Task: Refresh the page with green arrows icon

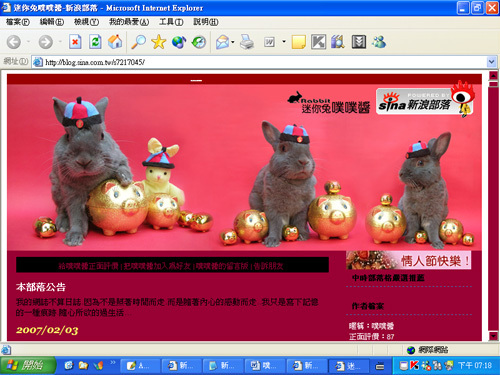Action: pyautogui.click(x=95, y=42)
